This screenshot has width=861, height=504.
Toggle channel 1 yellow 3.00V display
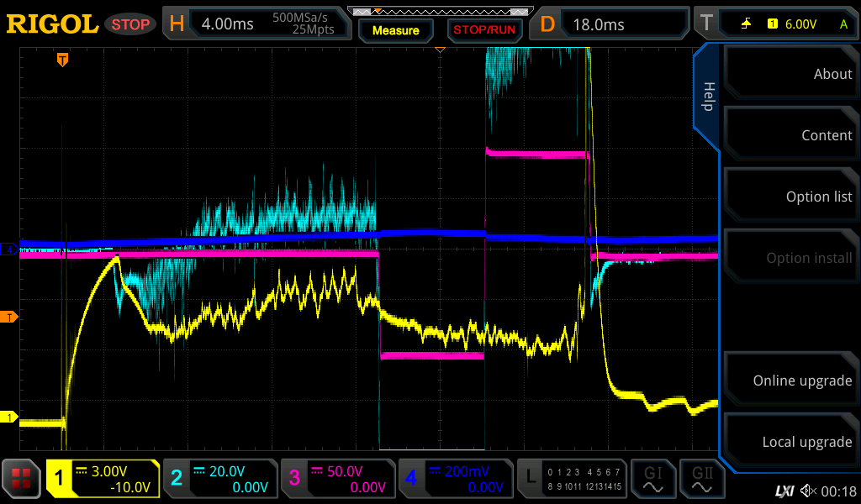tap(103, 479)
